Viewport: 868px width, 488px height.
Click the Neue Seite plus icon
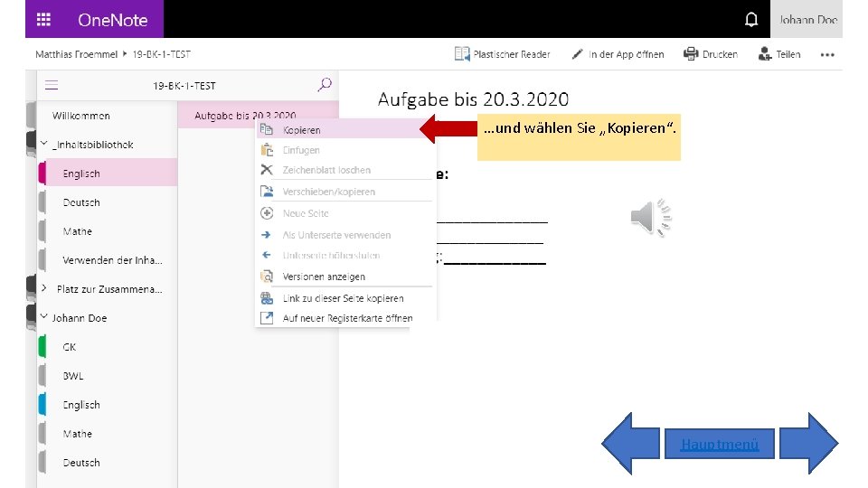click(267, 213)
